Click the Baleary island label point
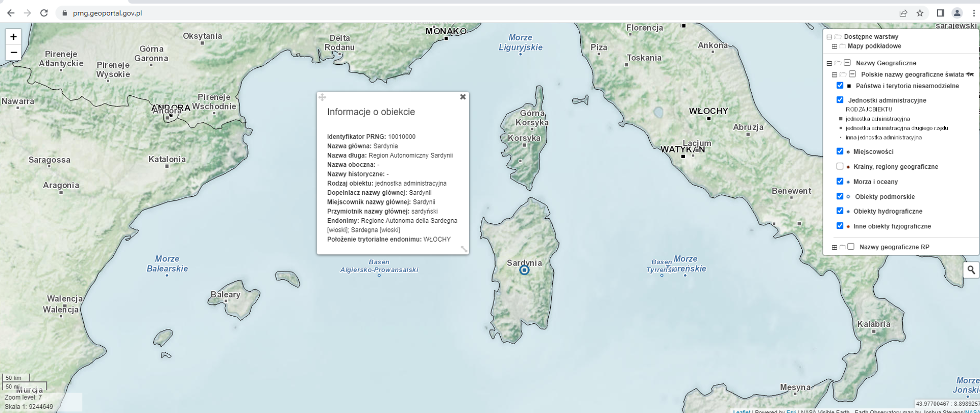The height and width of the screenshot is (413, 980). click(x=226, y=301)
